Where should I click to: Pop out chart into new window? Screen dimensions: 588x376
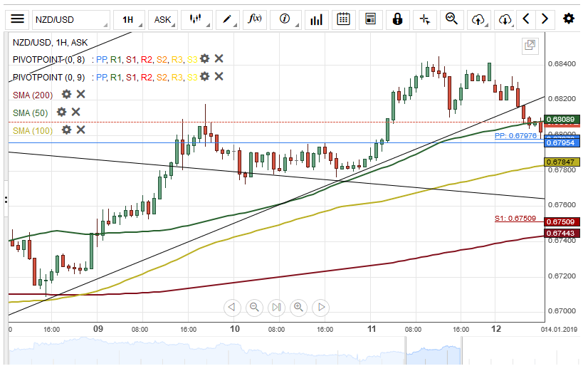(530, 46)
